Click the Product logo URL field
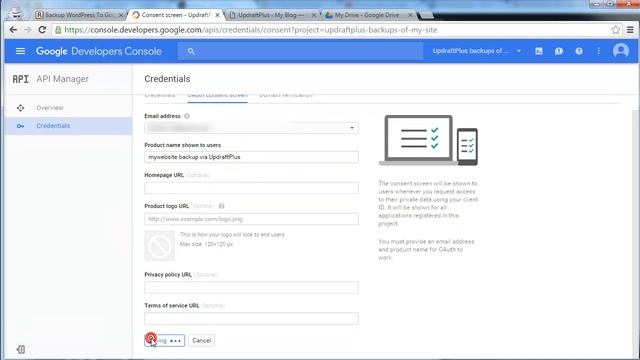Image resolution: width=640 pixels, height=360 pixels. click(x=251, y=219)
